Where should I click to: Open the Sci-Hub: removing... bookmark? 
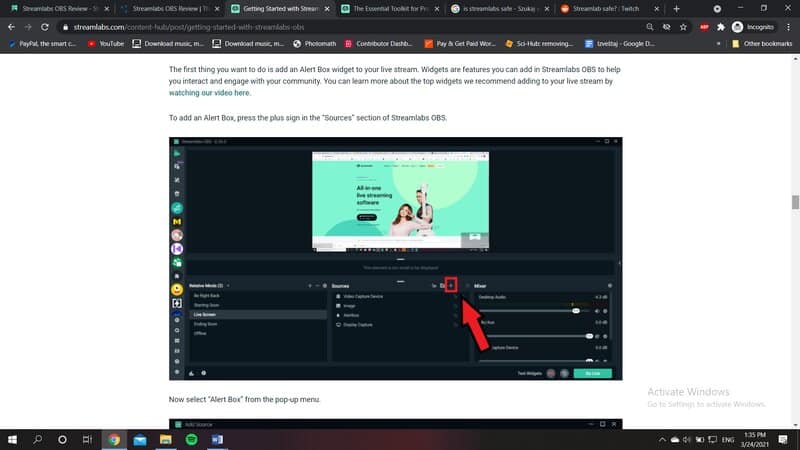tap(539, 44)
